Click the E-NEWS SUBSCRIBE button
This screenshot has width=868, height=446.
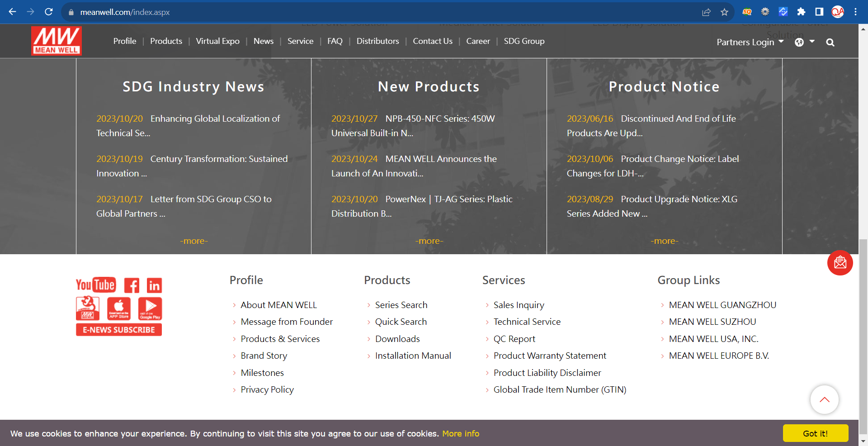click(119, 330)
